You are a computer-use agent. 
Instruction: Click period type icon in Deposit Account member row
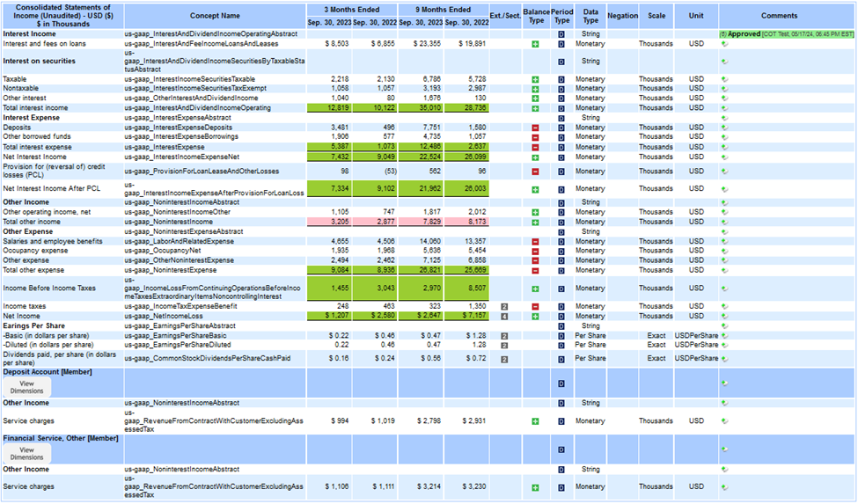pos(561,383)
